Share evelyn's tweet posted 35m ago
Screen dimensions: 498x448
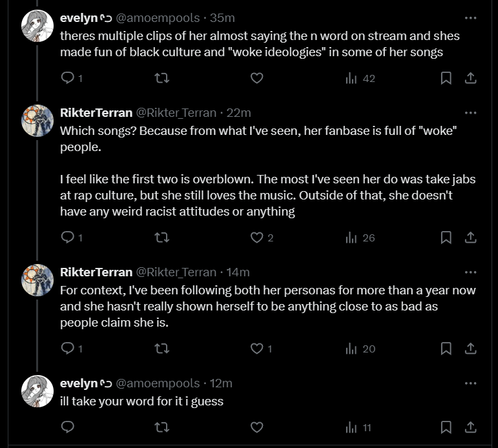click(x=471, y=78)
